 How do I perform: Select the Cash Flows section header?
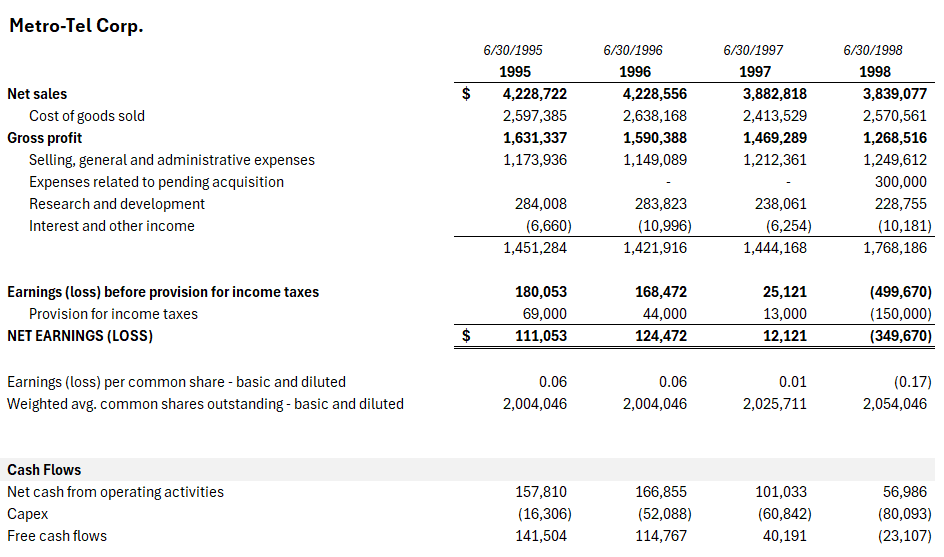coord(44,470)
